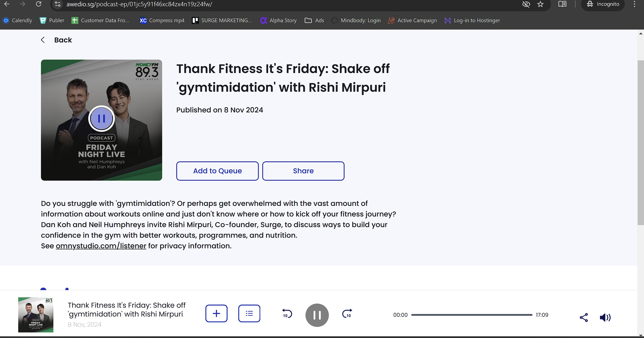Open the queue list icon in player
This screenshot has width=644, height=338.
click(x=249, y=313)
